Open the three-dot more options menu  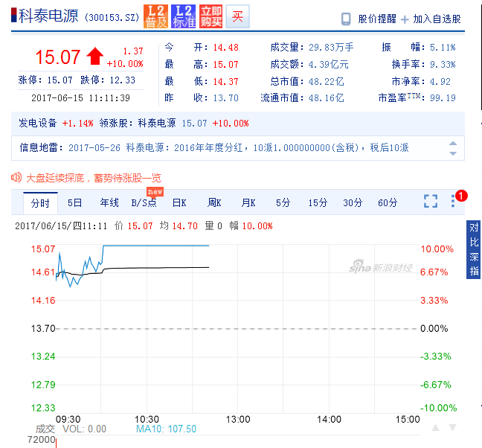453,201
